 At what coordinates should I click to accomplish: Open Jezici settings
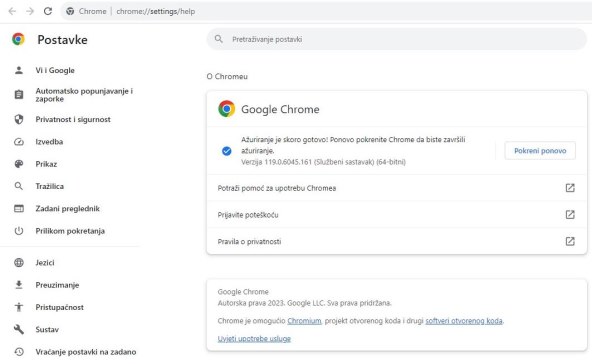pos(45,262)
